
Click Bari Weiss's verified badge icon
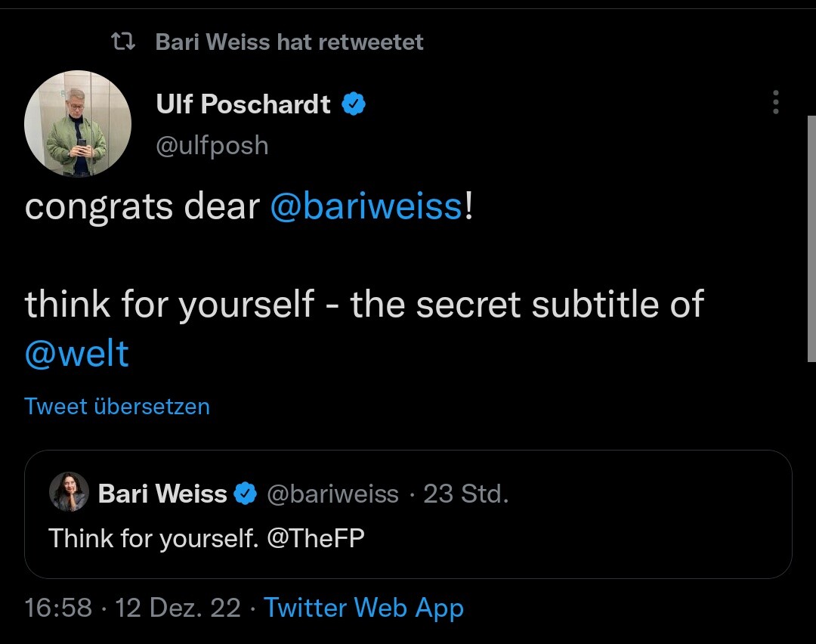(245, 494)
